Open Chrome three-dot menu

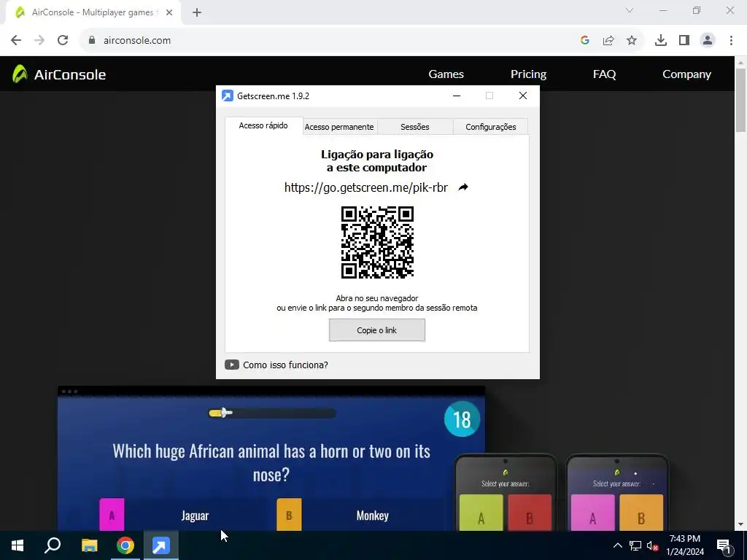pyautogui.click(x=731, y=40)
